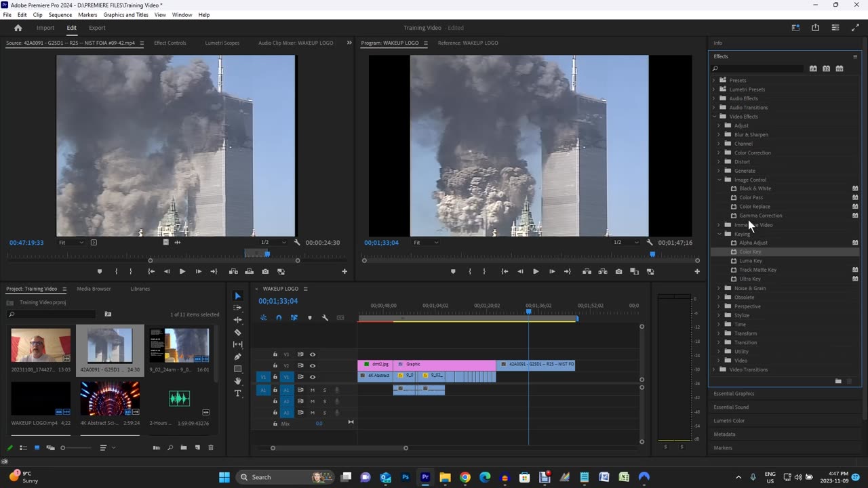
Task: Select the Hand tool
Action: pyautogui.click(x=237, y=381)
